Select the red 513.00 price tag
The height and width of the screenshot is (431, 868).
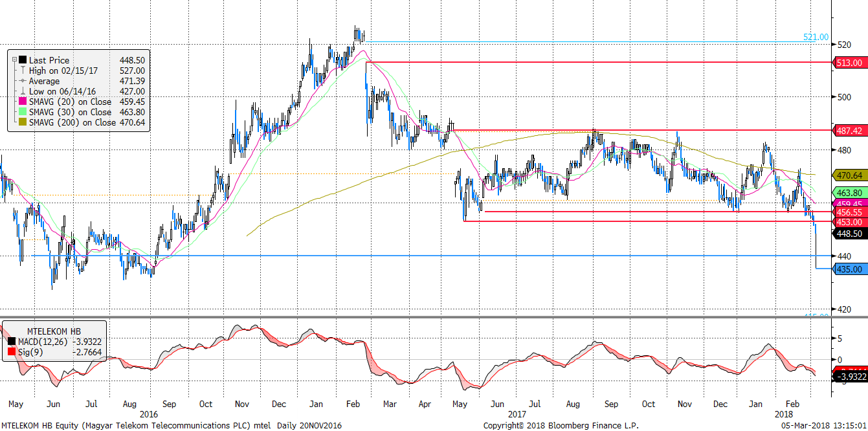point(849,63)
